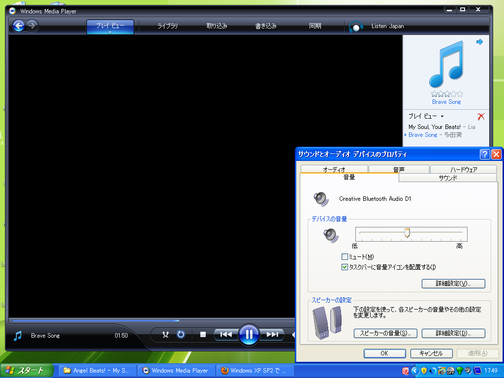Switch to Firefox Windows XP SP2 taskbar button
This screenshot has width=504, height=378.
(255, 371)
